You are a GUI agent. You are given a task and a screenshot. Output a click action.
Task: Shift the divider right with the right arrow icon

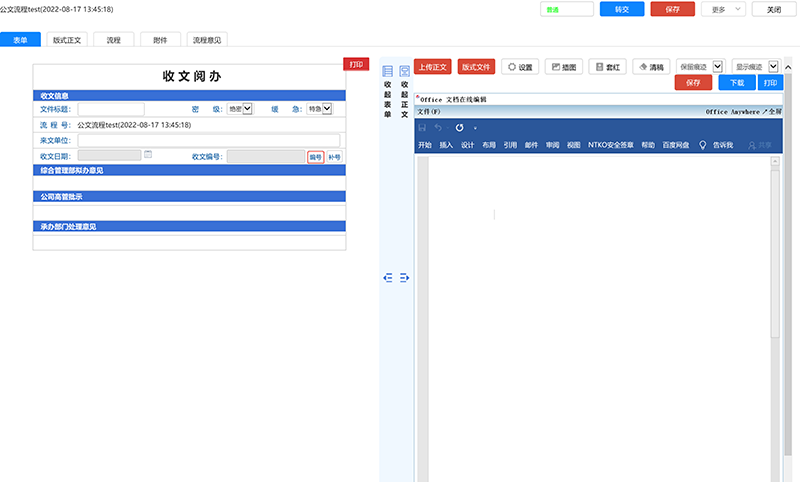404,277
